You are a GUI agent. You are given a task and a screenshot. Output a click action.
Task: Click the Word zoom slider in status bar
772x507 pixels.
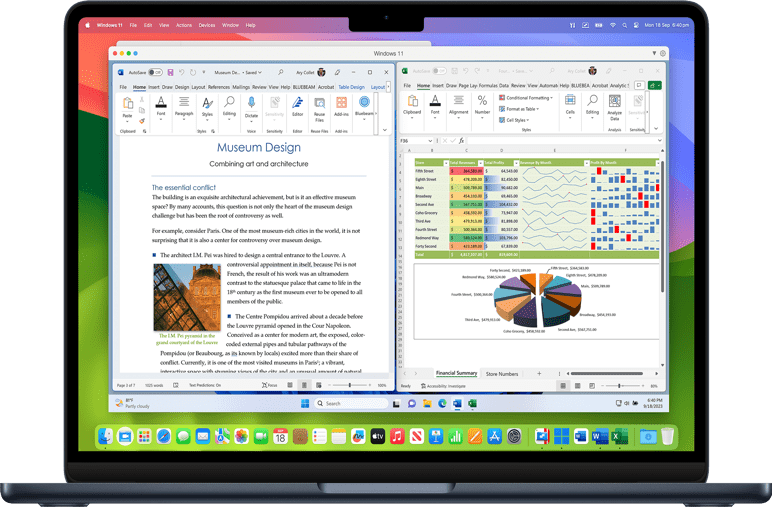coord(349,385)
